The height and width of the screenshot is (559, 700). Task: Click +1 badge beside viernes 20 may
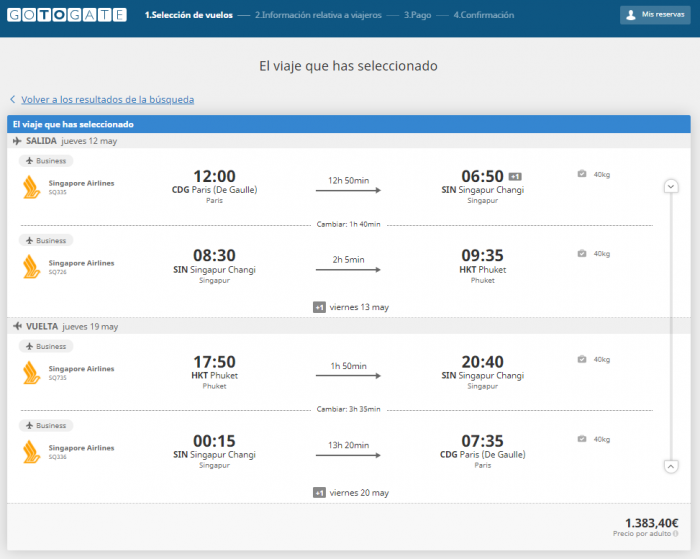pyautogui.click(x=319, y=493)
